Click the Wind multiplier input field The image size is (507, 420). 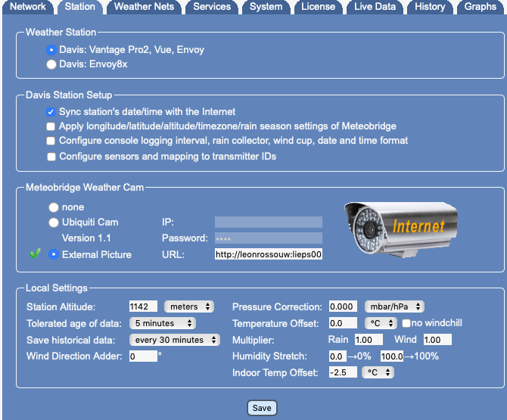[437, 340]
